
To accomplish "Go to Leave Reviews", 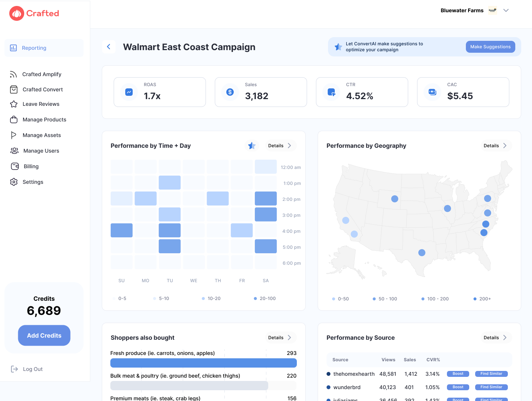I will tap(41, 104).
